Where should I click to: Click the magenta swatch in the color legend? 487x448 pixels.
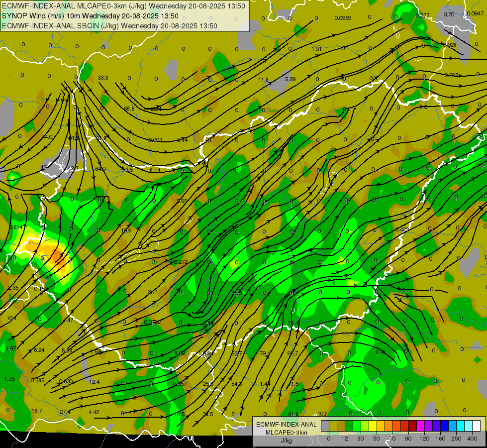421,426
